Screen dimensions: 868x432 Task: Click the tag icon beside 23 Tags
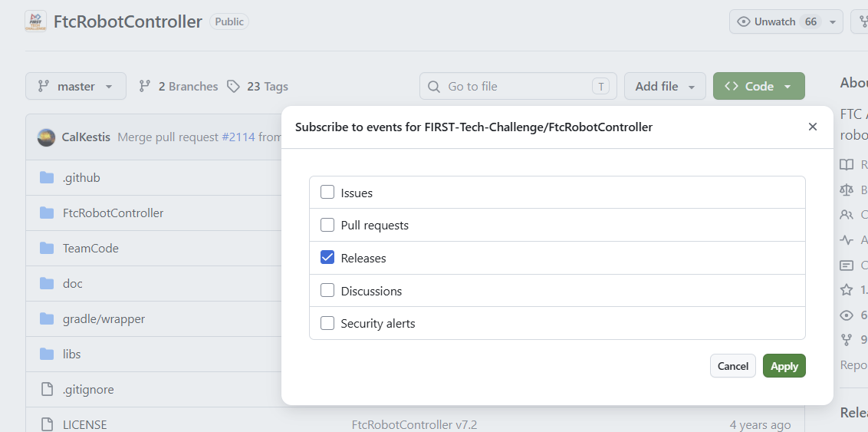[234, 87]
